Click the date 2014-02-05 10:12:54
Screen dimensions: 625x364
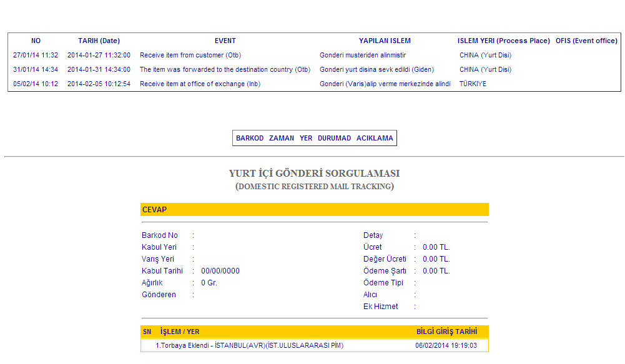click(x=99, y=84)
